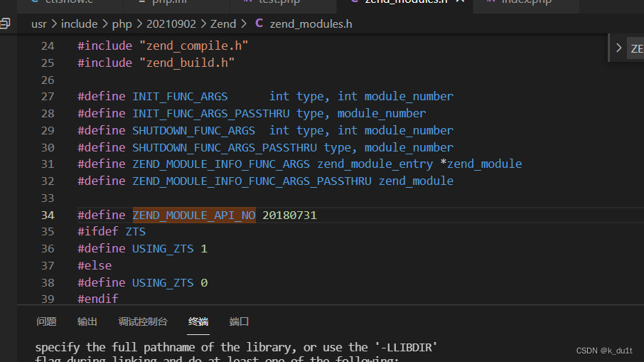This screenshot has height=362, width=644.
Task: Open the zend_modules.h breadcrumb segment
Action: pyautogui.click(x=311, y=24)
